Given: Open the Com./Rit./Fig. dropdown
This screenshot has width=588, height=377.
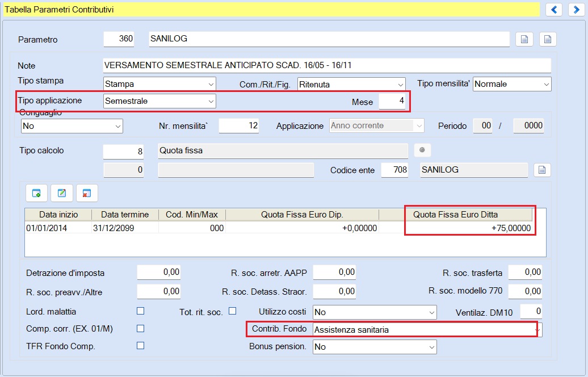Looking at the screenshot, I should 351,85.
